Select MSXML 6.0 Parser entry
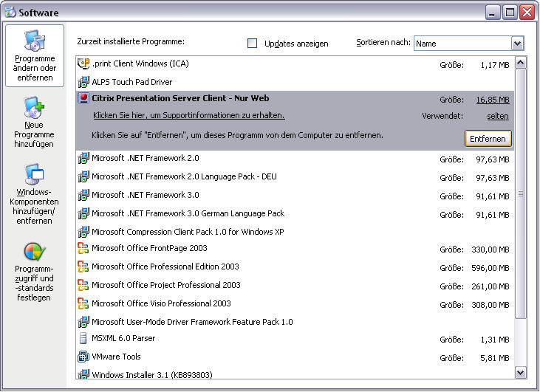The height and width of the screenshot is (392, 540). tap(295, 339)
